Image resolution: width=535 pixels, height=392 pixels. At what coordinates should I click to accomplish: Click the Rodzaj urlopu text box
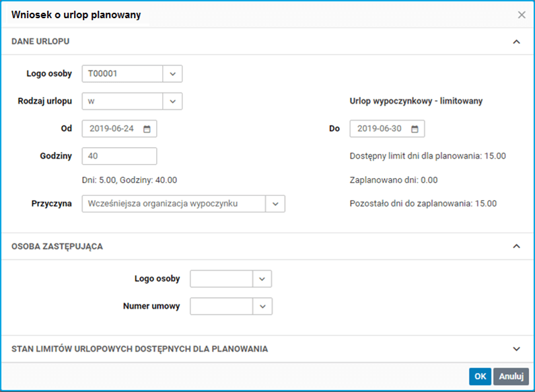122,101
